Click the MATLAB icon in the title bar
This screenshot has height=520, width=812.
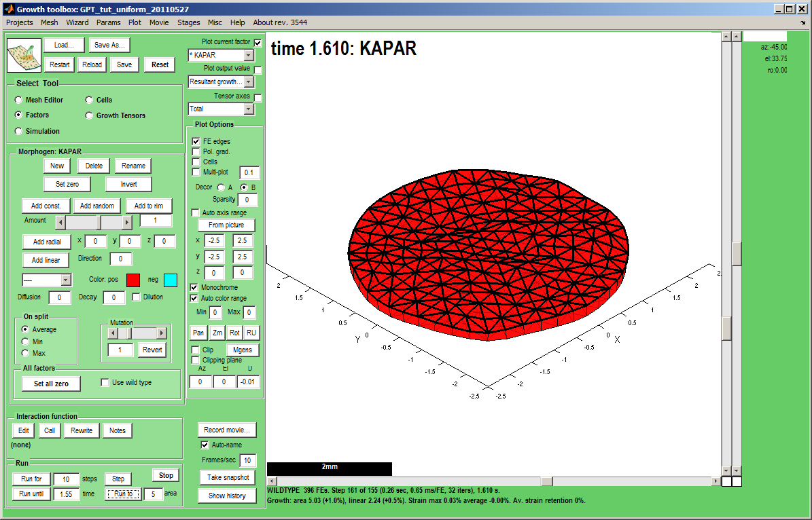(8, 10)
